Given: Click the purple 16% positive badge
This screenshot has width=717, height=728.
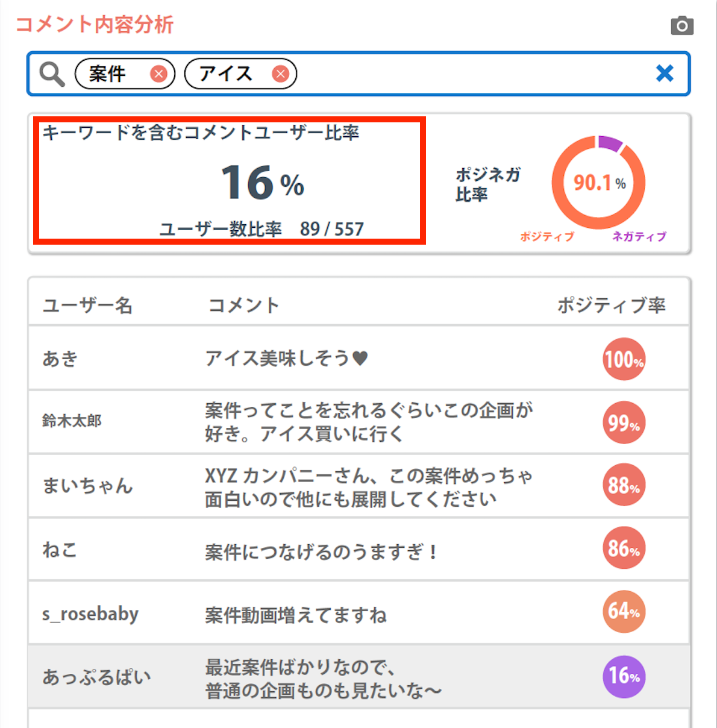Looking at the screenshot, I should pos(624,676).
